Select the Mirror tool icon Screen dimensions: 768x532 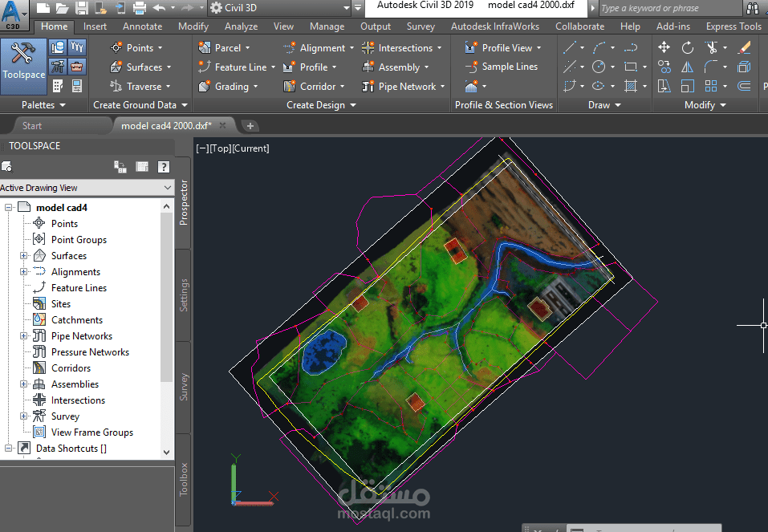click(x=687, y=67)
